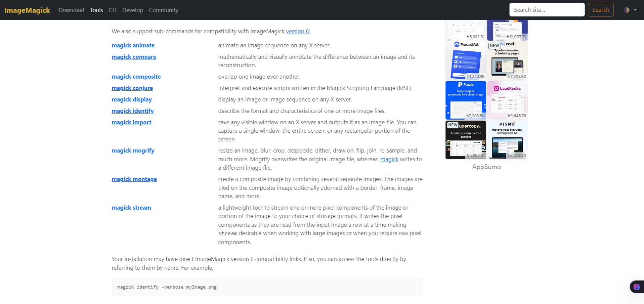Open the Supercopy persona-driven content ad

466,140
